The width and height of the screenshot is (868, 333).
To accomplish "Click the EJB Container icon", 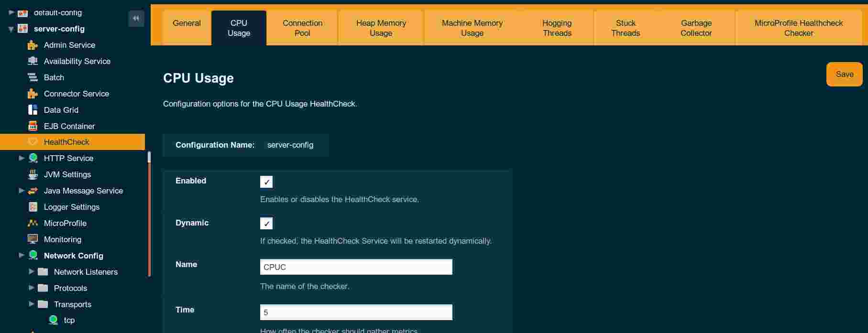I will coord(33,126).
